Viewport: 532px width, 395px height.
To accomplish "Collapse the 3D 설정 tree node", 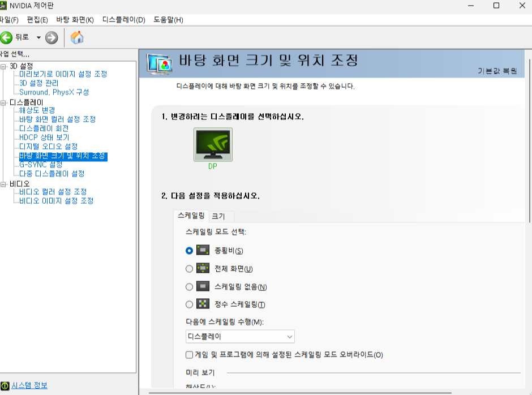I will 3,67.
